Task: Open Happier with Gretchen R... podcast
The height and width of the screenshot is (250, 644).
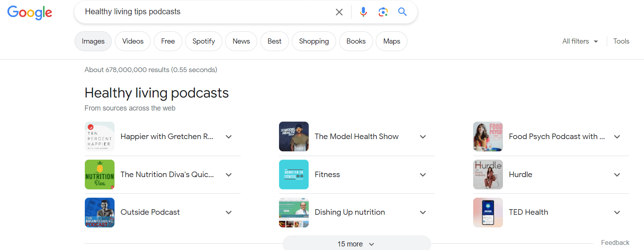Action: (167, 137)
